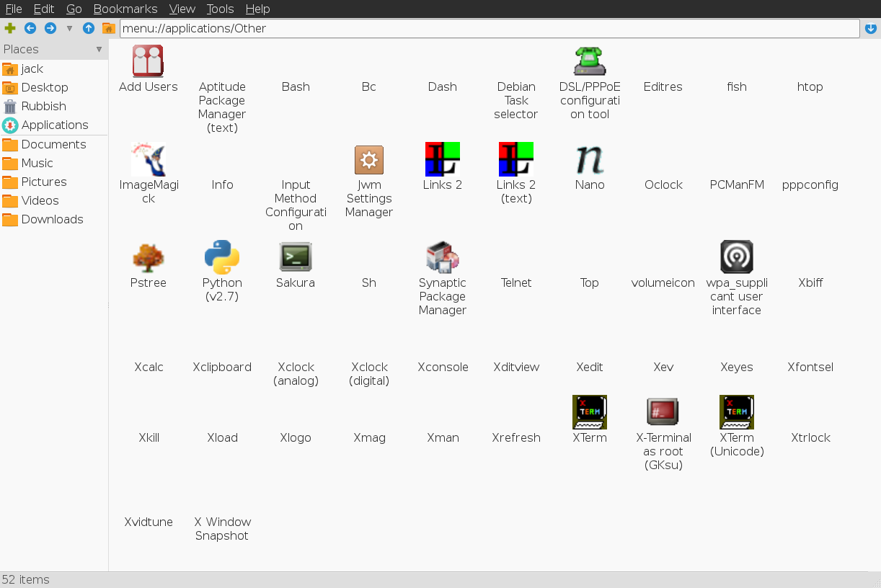Select the wpa_supplicant user interface icon
The height and width of the screenshot is (588, 881).
coord(736,257)
